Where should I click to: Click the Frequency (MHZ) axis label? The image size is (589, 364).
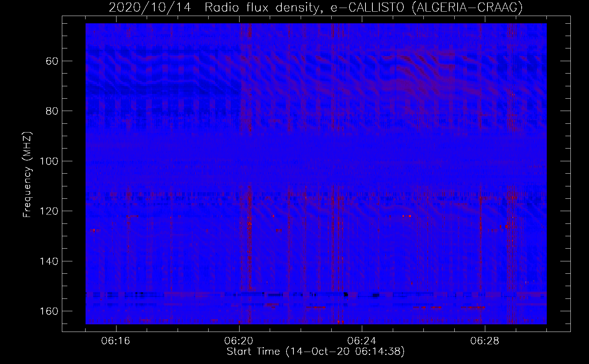point(27,174)
